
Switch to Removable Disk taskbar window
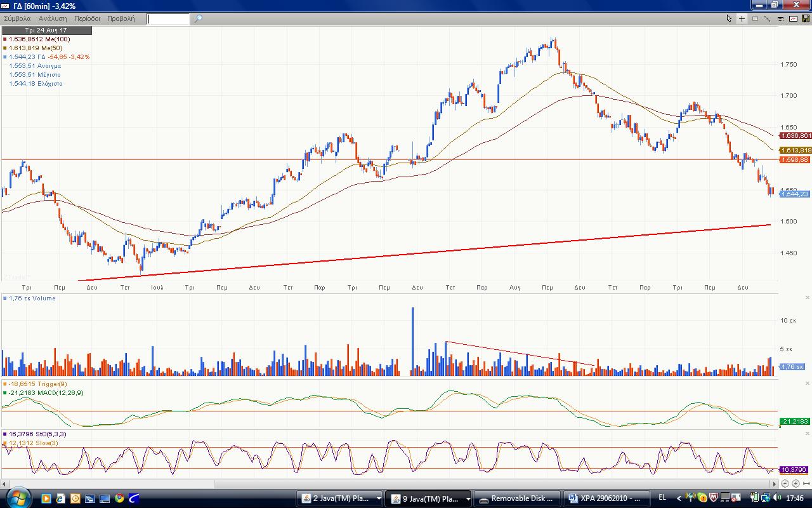(518, 498)
